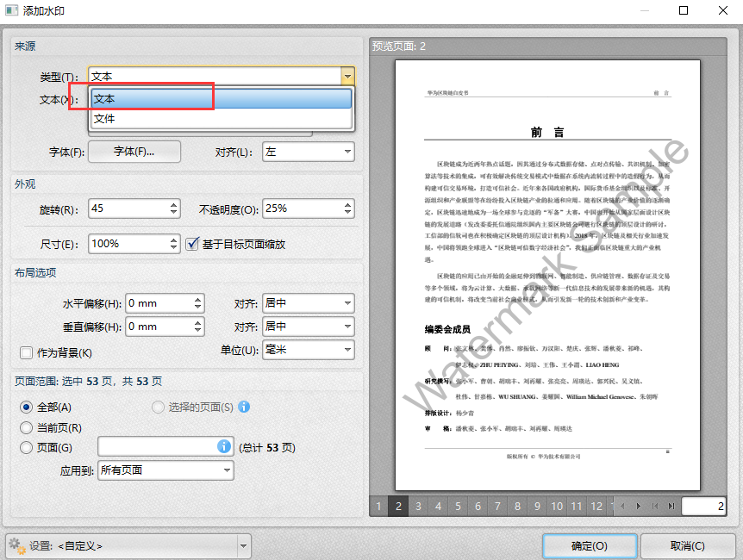
Task: Open the 应用到 dropdown showing 所有页面
Action: click(165, 470)
